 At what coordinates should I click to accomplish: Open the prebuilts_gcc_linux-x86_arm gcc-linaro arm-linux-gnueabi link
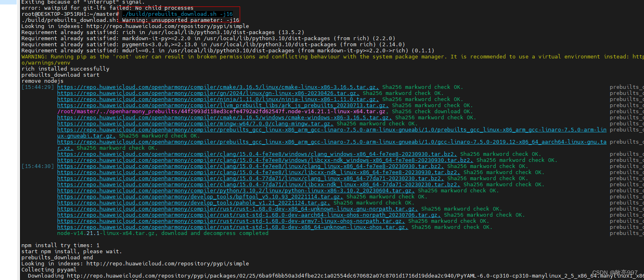(332, 133)
